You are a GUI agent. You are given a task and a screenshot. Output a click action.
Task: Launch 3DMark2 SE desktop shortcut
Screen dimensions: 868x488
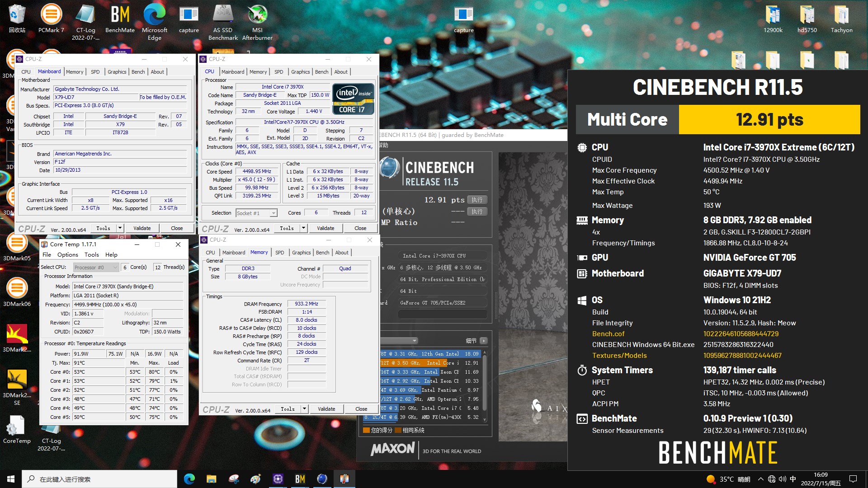pyautogui.click(x=17, y=387)
